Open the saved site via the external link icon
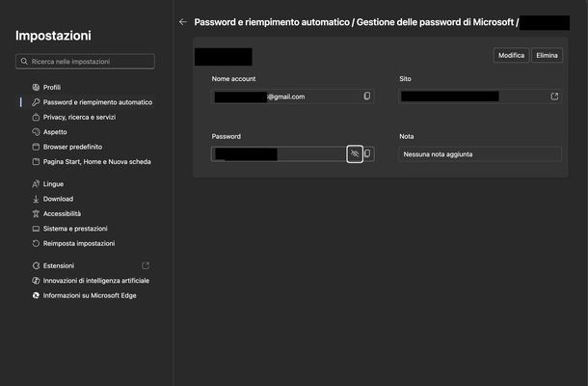588x386 pixels. (x=554, y=96)
